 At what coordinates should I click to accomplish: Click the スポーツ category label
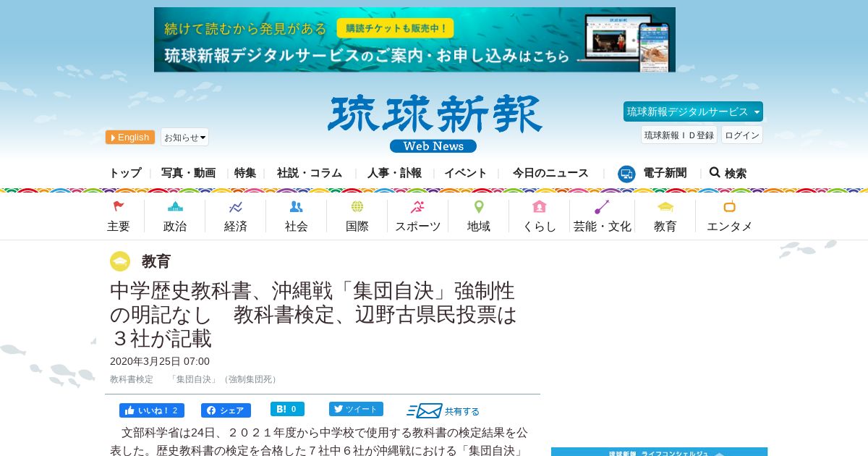pyautogui.click(x=418, y=227)
